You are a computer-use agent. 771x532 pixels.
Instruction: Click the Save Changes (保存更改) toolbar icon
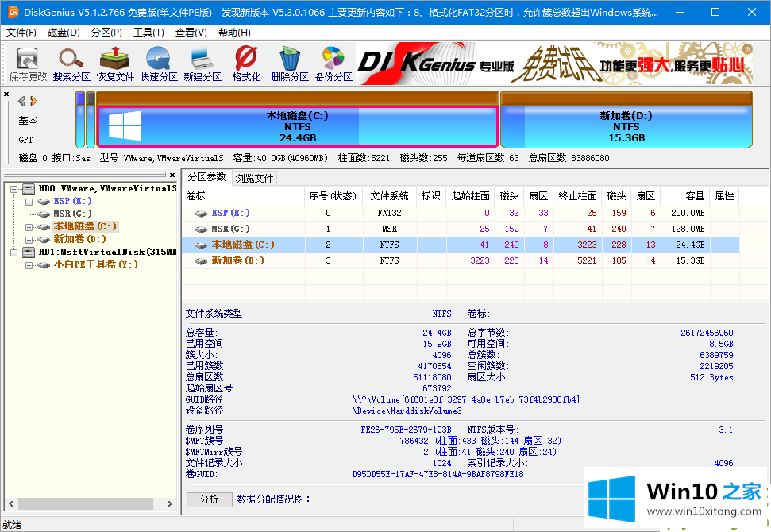tap(28, 64)
